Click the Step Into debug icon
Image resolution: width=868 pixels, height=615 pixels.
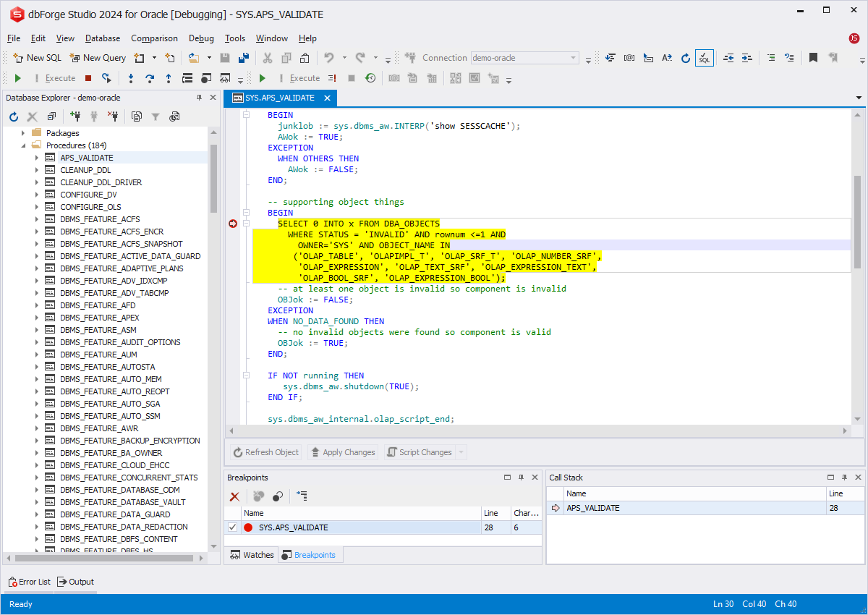(x=131, y=78)
